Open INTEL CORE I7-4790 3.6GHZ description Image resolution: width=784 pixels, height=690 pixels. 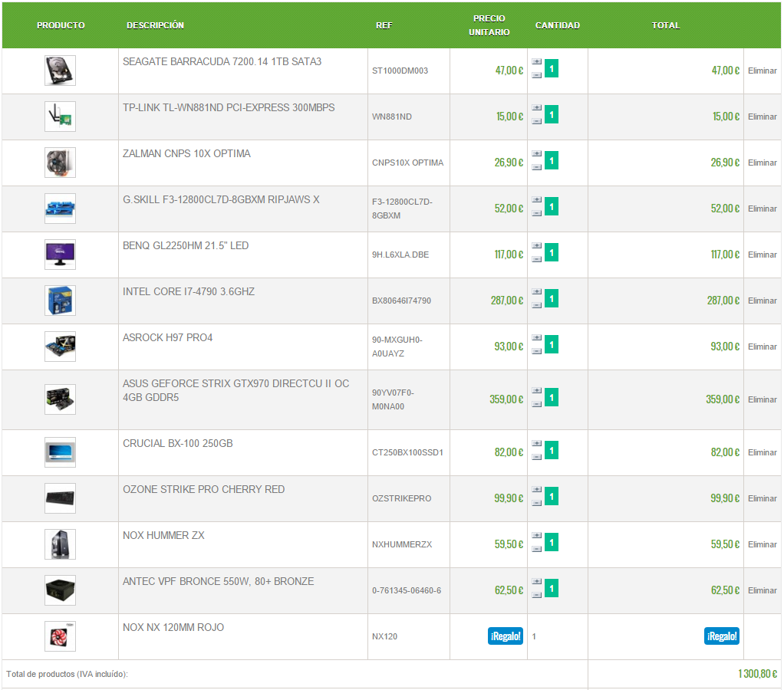click(x=189, y=291)
